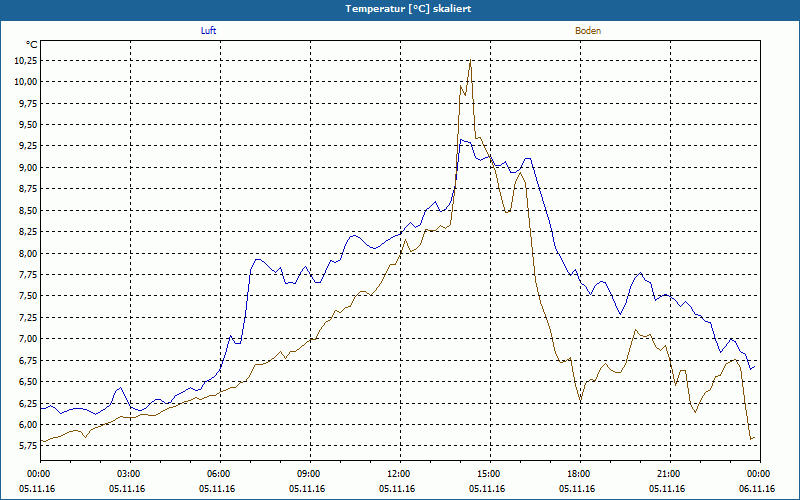Click the brown Boden legend label
800x500 pixels.
(588, 31)
